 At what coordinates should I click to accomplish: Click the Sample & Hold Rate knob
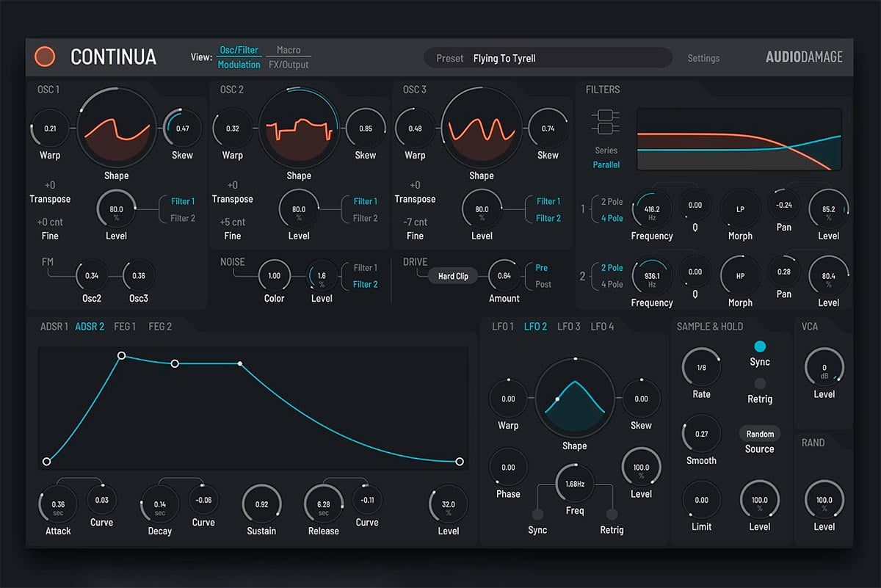click(701, 367)
